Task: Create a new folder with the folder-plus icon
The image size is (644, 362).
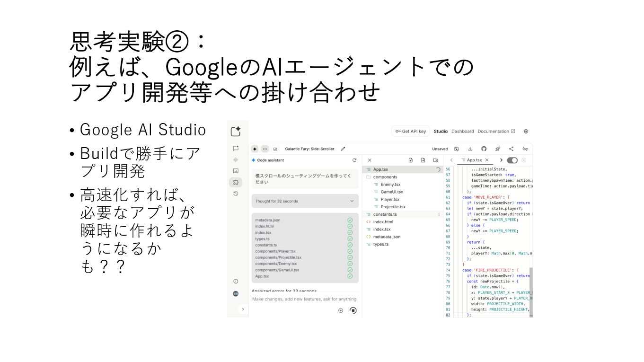Action: (x=435, y=160)
